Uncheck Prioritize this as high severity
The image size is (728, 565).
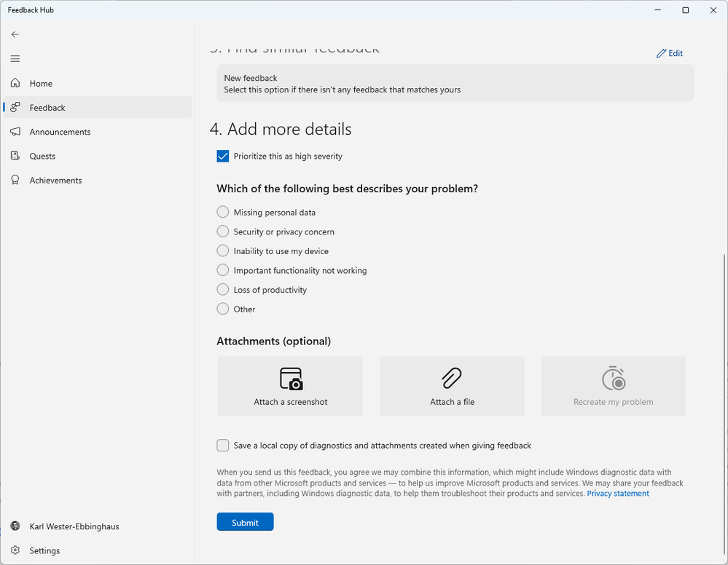coord(223,157)
